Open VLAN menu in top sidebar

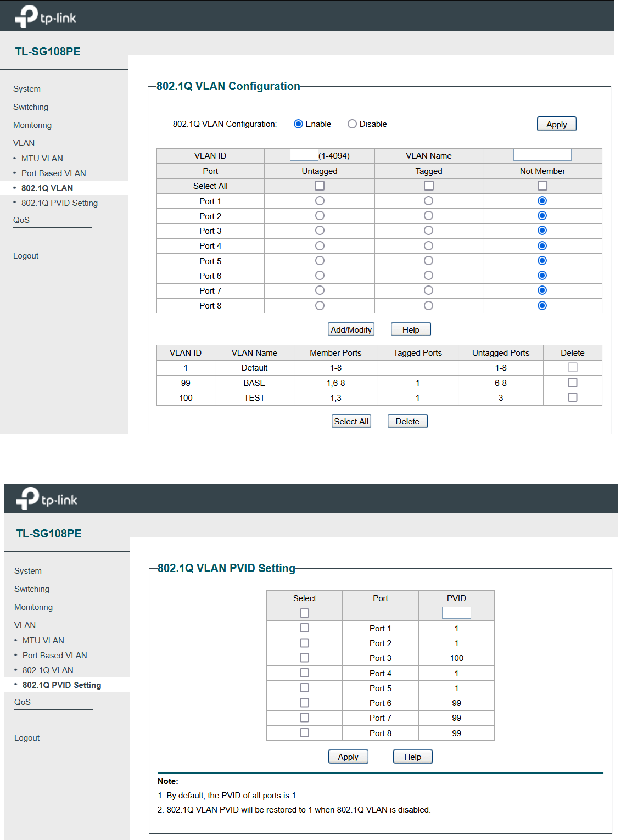pyautogui.click(x=24, y=143)
